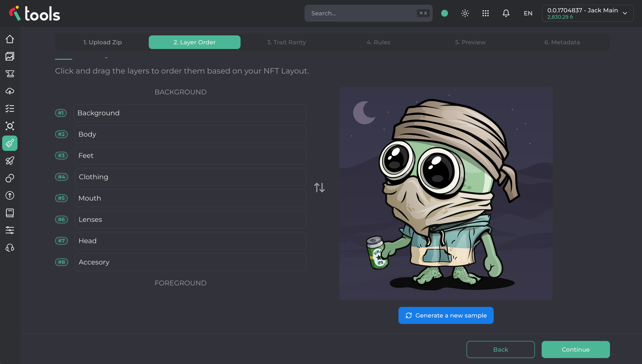This screenshot has height=364, width=642.
Task: Open the headset support sidebar icon
Action: pos(10,248)
